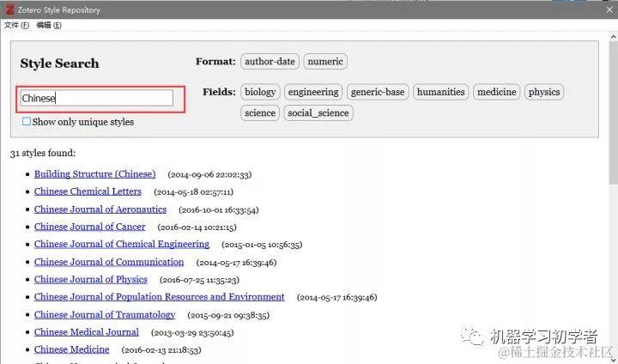Click the date (2016-10-01 16:33:54)
This screenshot has height=364, width=618.
coord(219,209)
